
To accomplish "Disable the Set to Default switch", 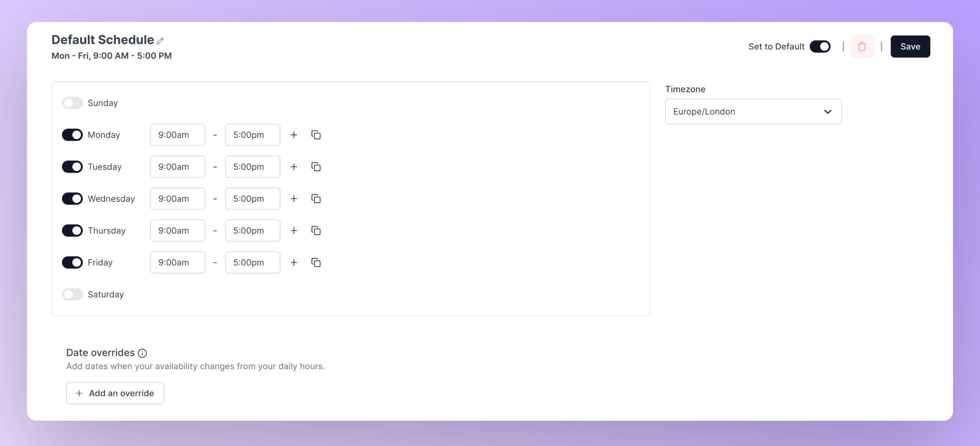I will click(x=820, y=47).
